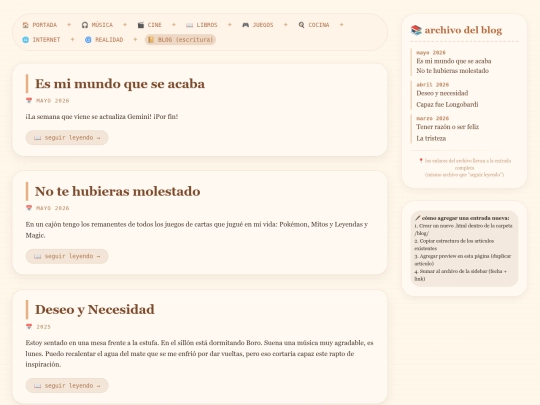This screenshot has width=540, height=405.
Task: Click the clapperboard icon beside CINE
Action: (141, 25)
